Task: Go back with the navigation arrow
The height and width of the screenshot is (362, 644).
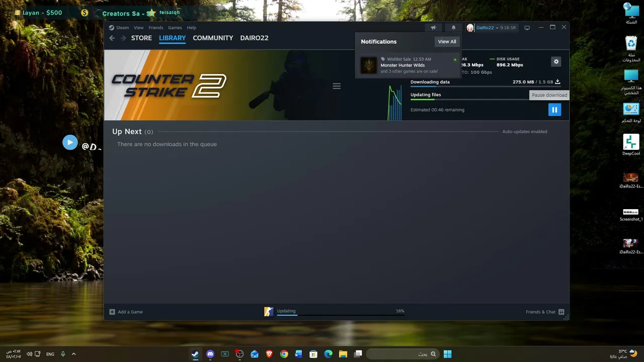Action: [112, 38]
